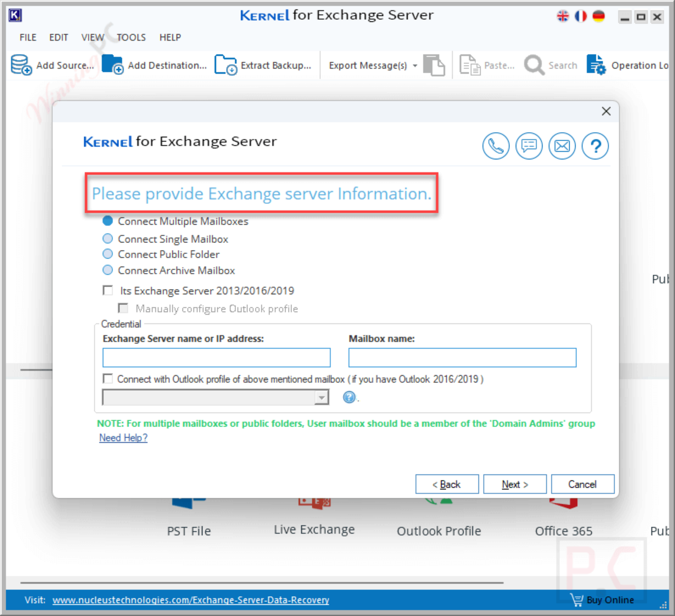
Task: Click the PST File label
Action: (x=189, y=531)
